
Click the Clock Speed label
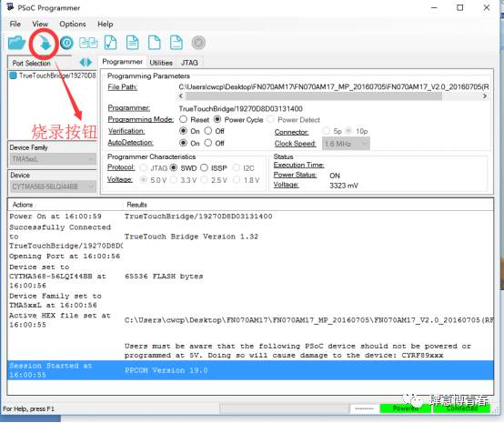[296, 144]
